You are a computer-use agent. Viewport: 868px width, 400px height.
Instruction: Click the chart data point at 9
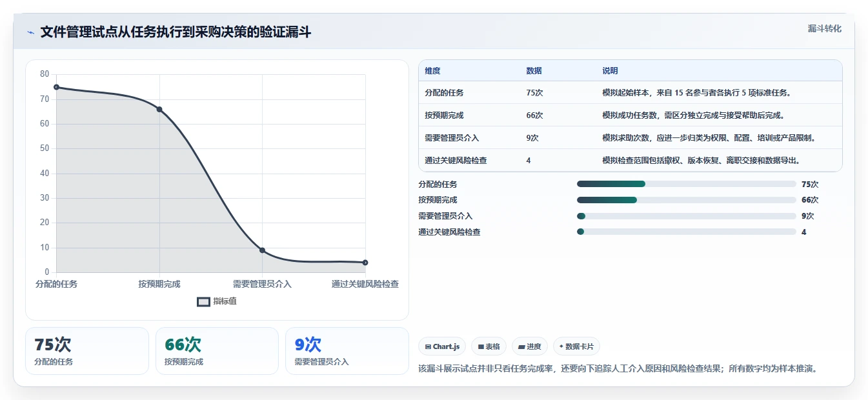(262, 250)
